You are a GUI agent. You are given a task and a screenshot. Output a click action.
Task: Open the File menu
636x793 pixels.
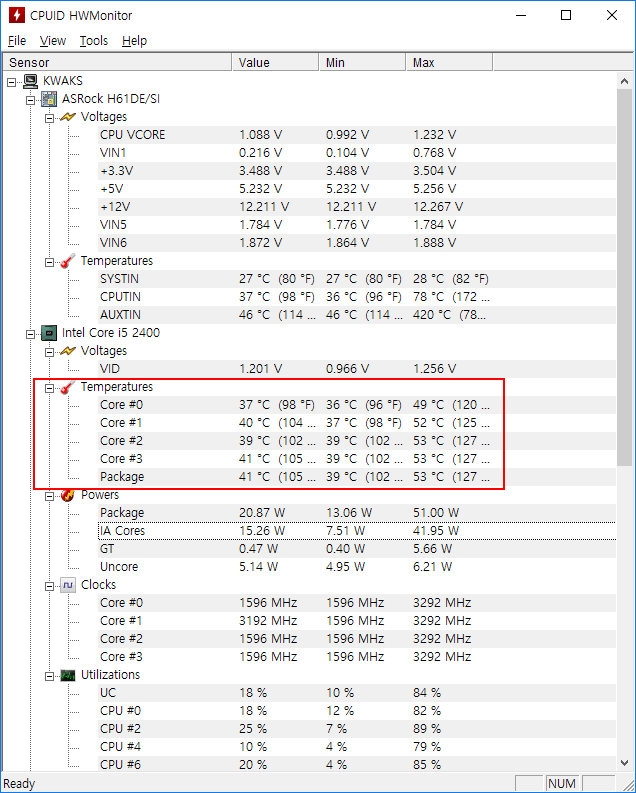[x=17, y=40]
